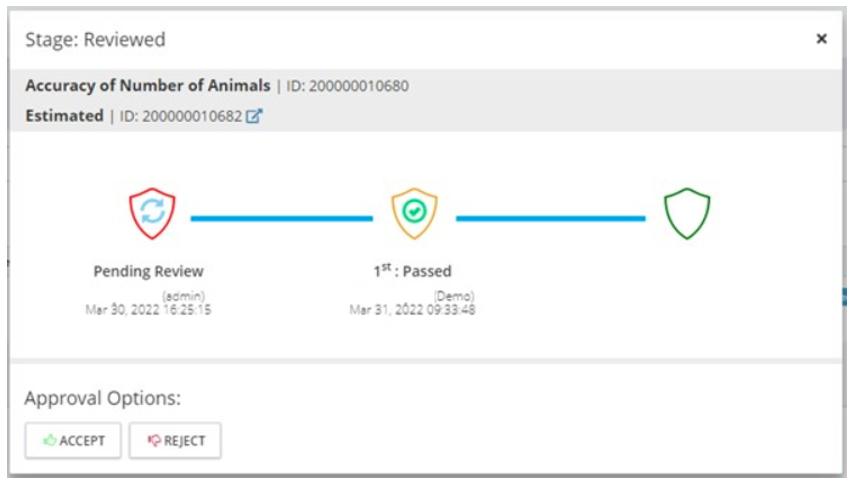This screenshot has width=850, height=485.
Task: Click the "Approval Options:" label
Action: tap(102, 398)
